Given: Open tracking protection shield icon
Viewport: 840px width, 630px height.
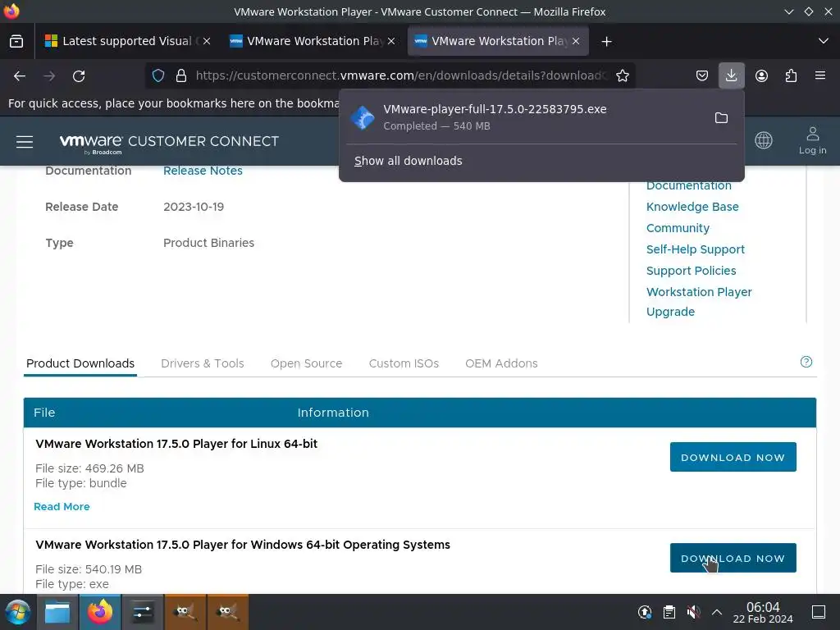Looking at the screenshot, I should click(x=158, y=75).
